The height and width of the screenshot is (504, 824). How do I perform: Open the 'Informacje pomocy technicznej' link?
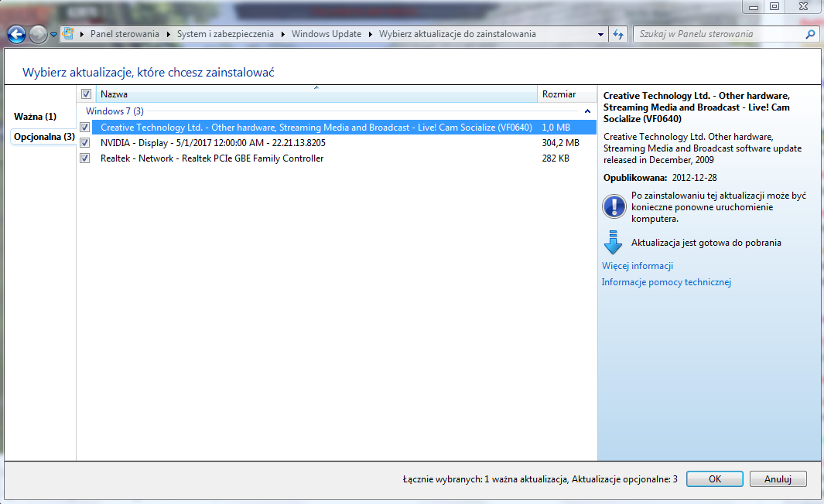[666, 282]
